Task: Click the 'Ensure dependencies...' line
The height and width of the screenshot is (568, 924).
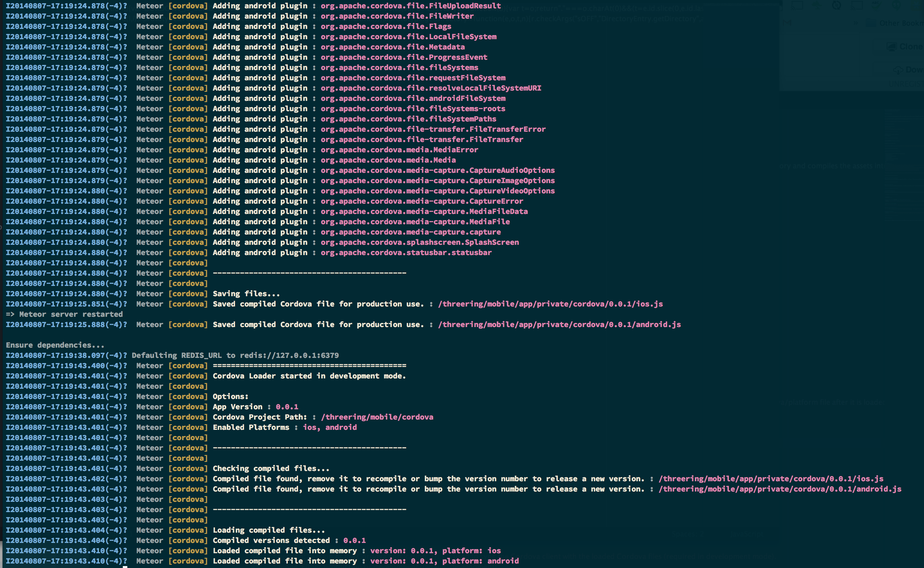Action: pyautogui.click(x=55, y=345)
